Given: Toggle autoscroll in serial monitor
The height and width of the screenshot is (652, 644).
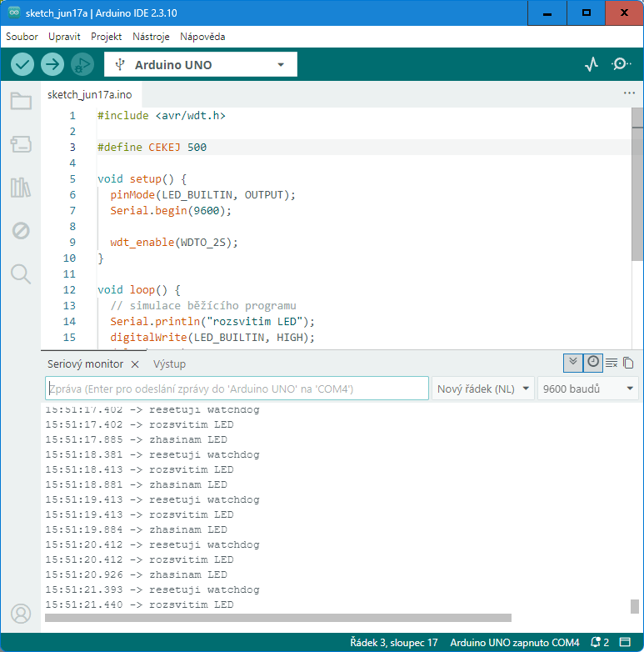Looking at the screenshot, I should (x=573, y=363).
